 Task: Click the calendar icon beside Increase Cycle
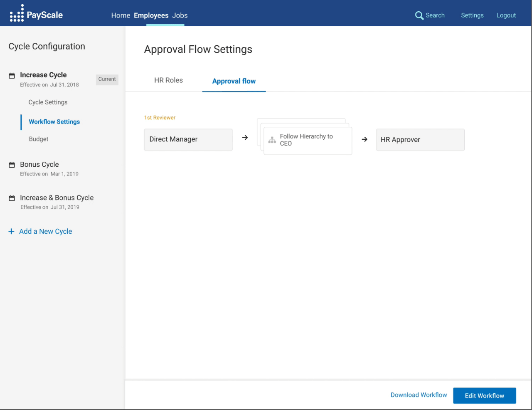11,75
